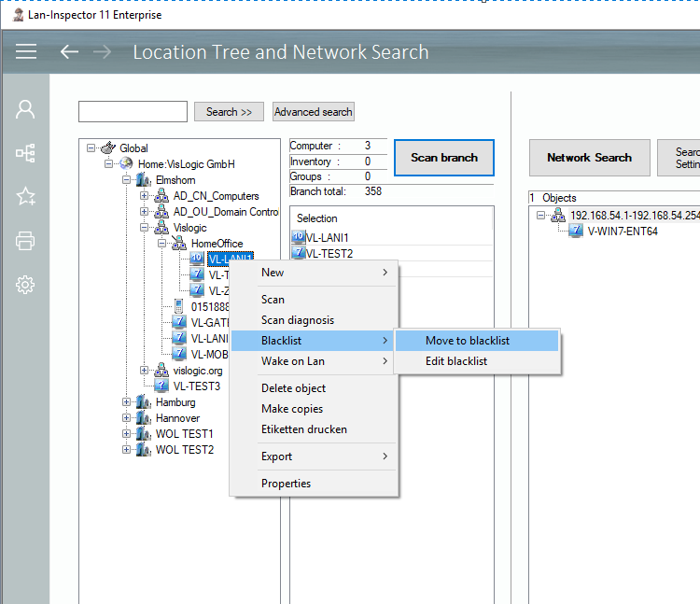
Task: Expand the Hamburg tree node
Action: click(x=127, y=402)
